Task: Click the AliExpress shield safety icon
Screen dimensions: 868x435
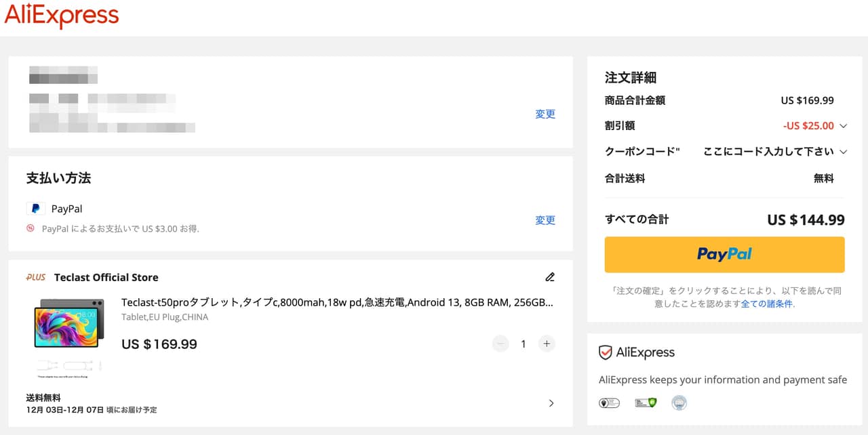Action: tap(606, 352)
